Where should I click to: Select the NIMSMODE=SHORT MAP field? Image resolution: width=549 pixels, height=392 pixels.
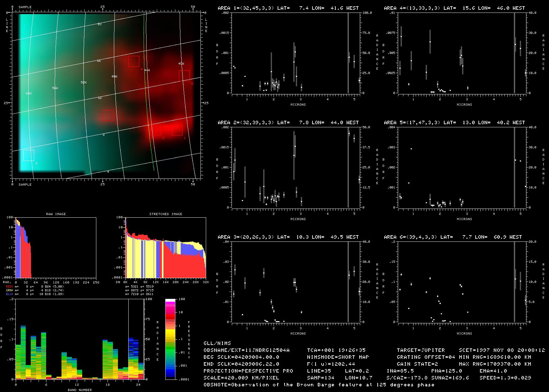point(338,357)
